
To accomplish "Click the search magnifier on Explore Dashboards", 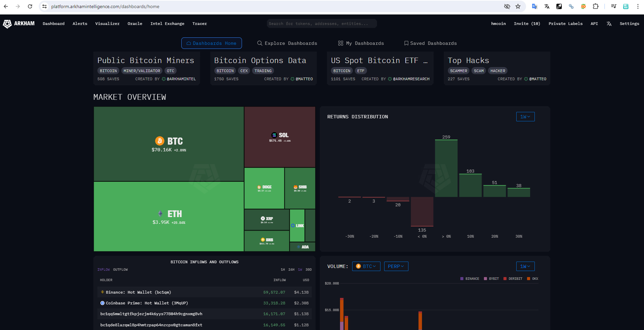I will pyautogui.click(x=260, y=43).
